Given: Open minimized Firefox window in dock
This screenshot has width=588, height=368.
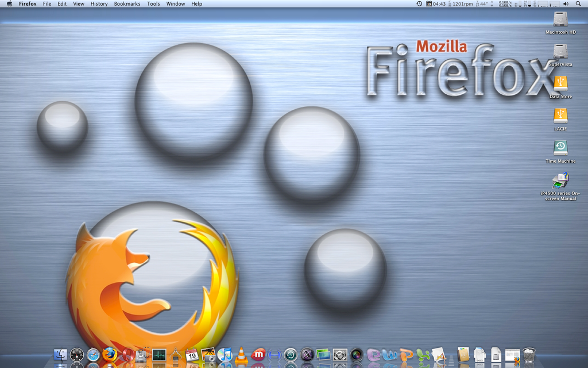Looking at the screenshot, I should tap(513, 355).
